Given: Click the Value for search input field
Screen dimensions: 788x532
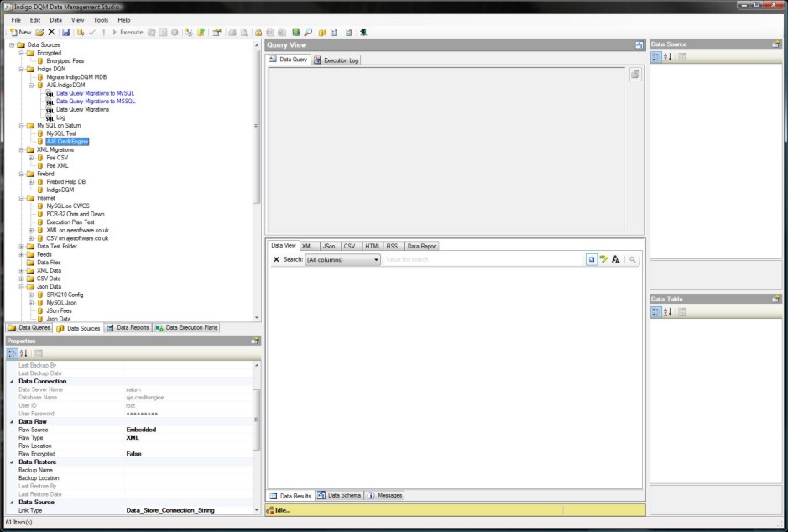Looking at the screenshot, I should [x=483, y=260].
